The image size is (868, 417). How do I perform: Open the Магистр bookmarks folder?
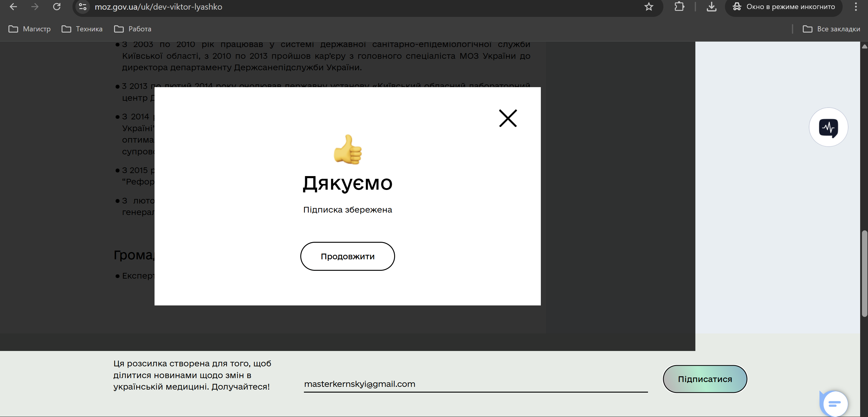[x=30, y=29]
